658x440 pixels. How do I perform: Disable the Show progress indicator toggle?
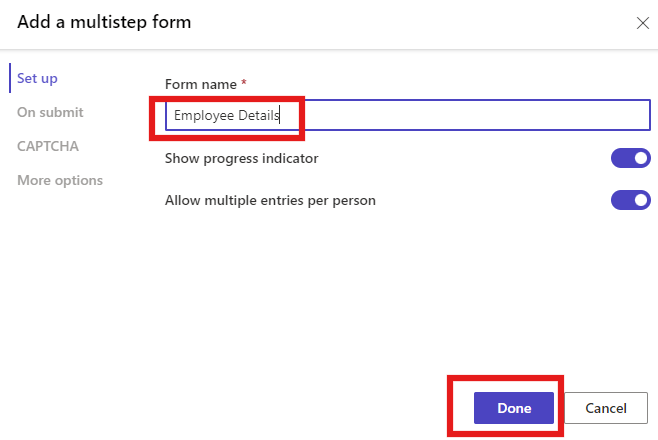630,158
